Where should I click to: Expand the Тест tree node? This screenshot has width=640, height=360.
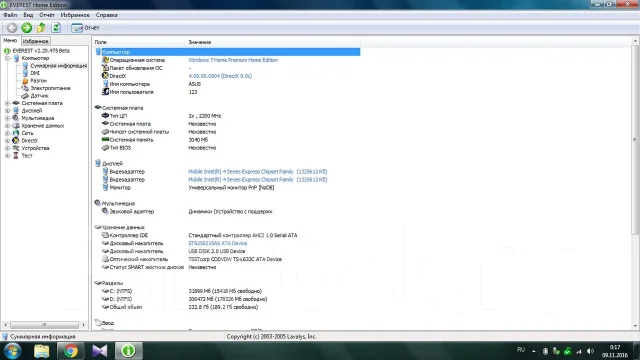(7, 156)
